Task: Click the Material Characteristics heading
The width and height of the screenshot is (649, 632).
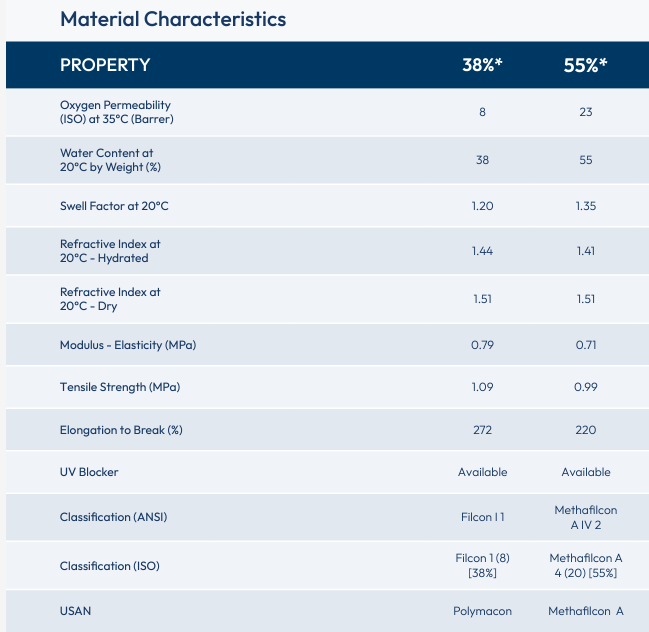Action: pos(173,19)
